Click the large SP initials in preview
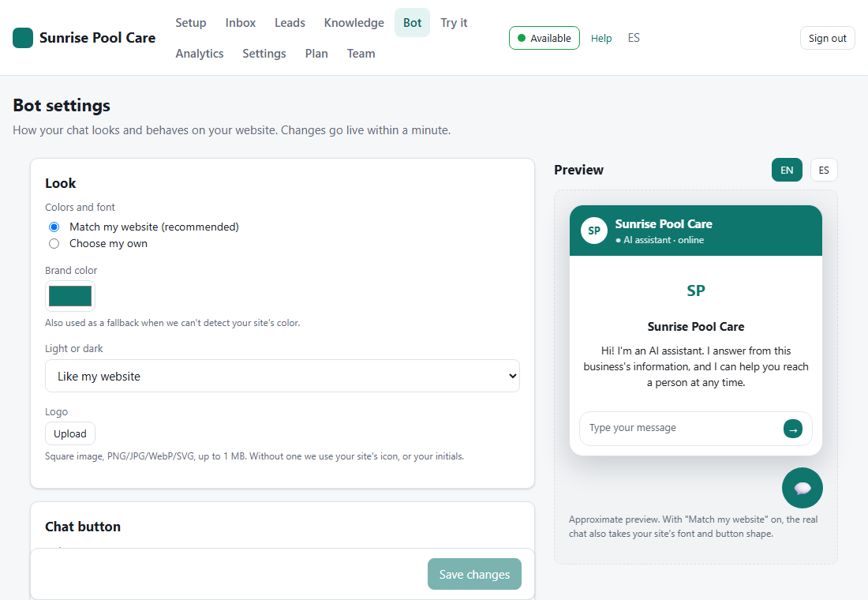The width and height of the screenshot is (868, 600). [x=696, y=291]
